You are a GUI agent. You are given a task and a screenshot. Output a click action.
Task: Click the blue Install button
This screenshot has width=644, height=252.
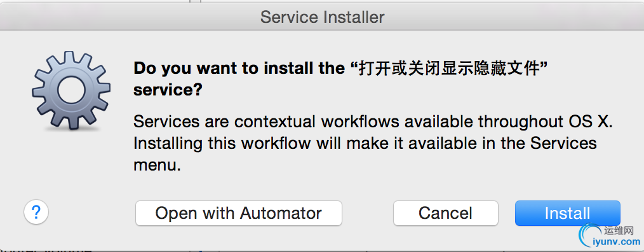[x=567, y=213]
